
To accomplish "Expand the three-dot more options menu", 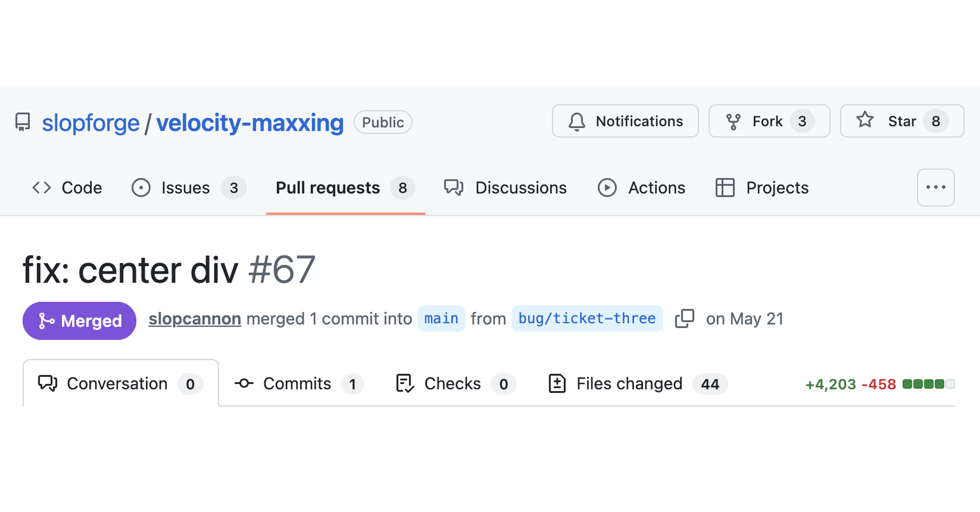I will click(936, 187).
